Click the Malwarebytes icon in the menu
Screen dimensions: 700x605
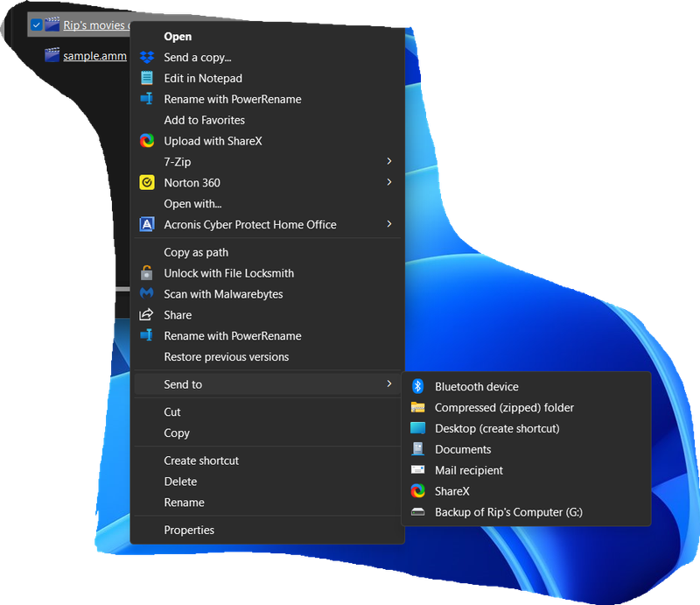pyautogui.click(x=147, y=294)
